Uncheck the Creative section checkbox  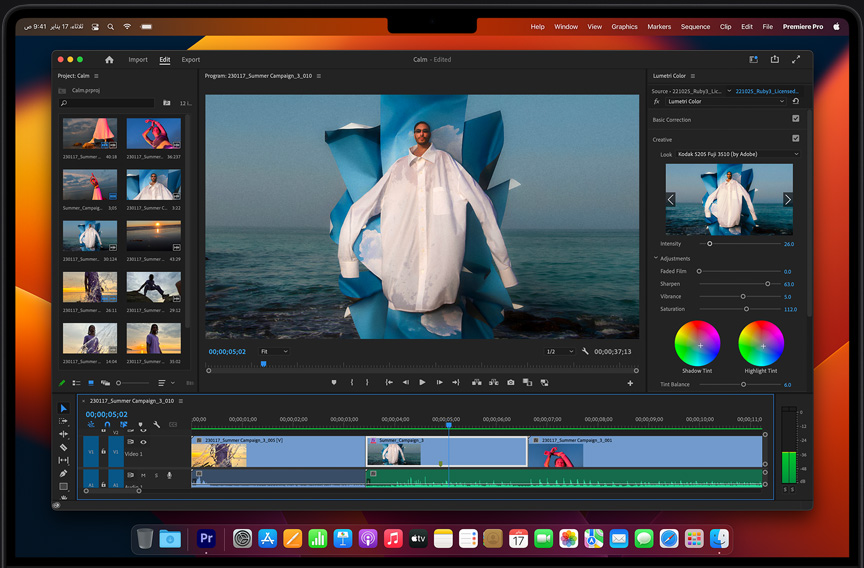[x=795, y=139]
